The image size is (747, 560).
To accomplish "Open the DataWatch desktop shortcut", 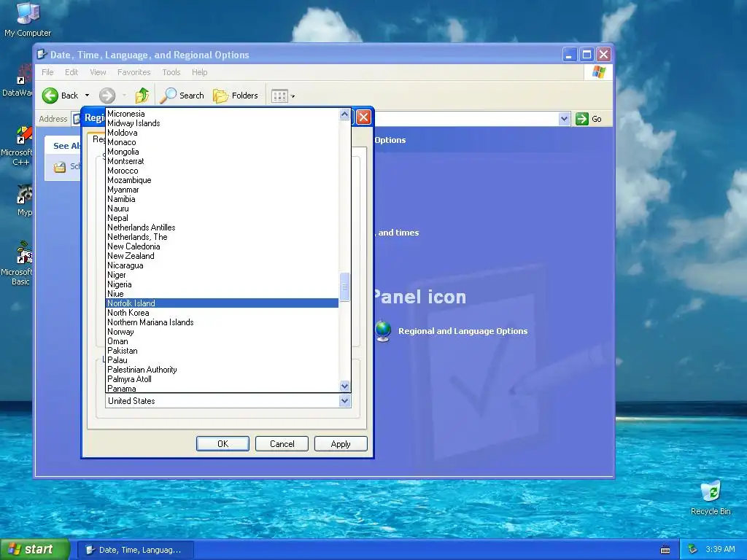I will (x=19, y=81).
